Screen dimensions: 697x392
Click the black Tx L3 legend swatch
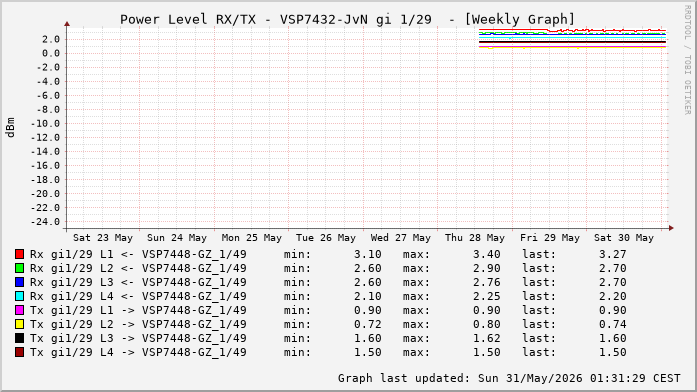point(19,338)
